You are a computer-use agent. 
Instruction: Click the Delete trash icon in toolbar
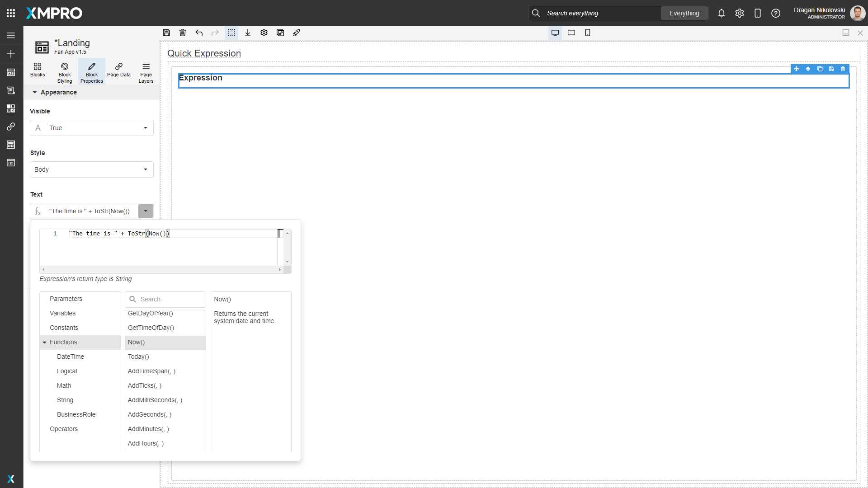point(183,33)
